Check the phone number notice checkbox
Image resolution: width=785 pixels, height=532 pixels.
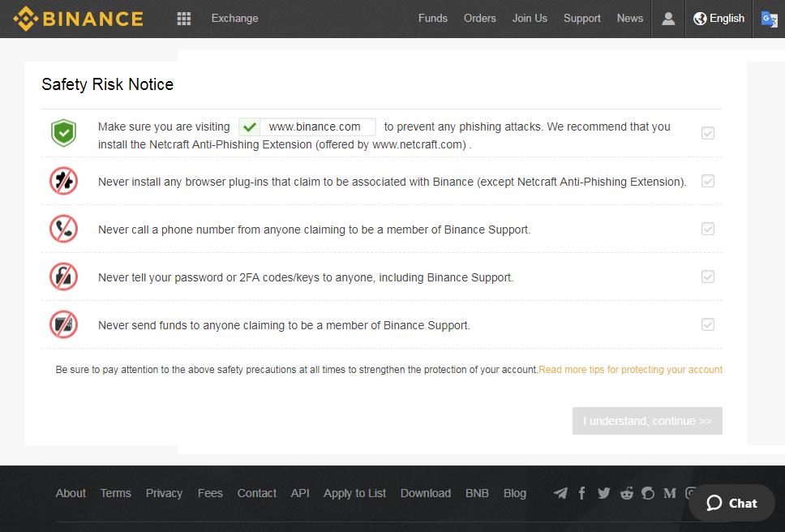point(707,229)
